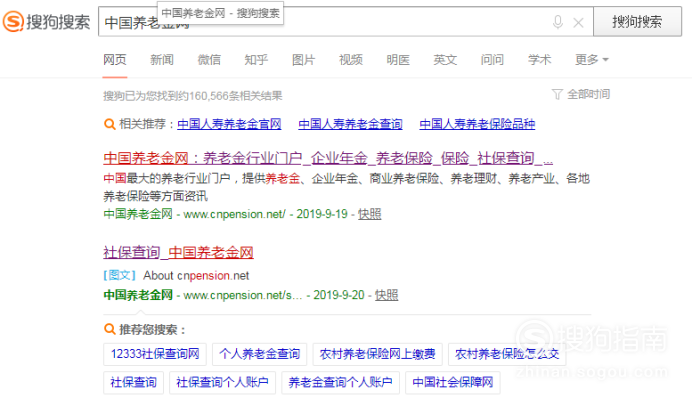Image resolution: width=692 pixels, height=406 pixels.
Task: Open result 中国养老金网：养老金行业门户
Action: [328, 158]
